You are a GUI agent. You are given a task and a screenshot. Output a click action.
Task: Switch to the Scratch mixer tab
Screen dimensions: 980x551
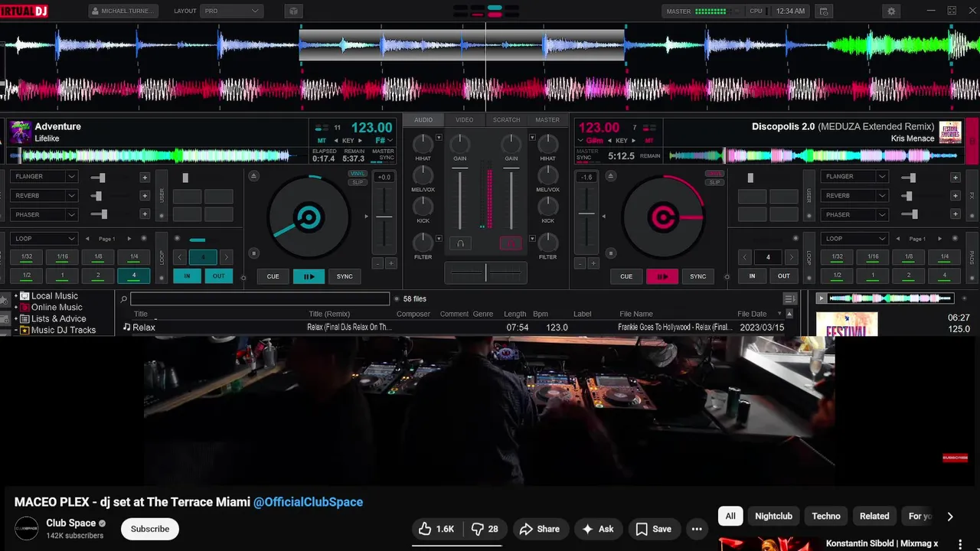point(506,120)
